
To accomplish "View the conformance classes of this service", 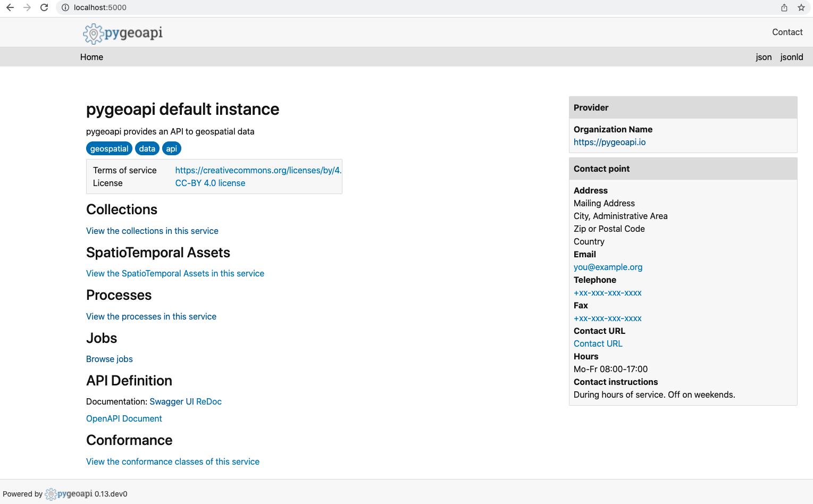I will 173,461.
